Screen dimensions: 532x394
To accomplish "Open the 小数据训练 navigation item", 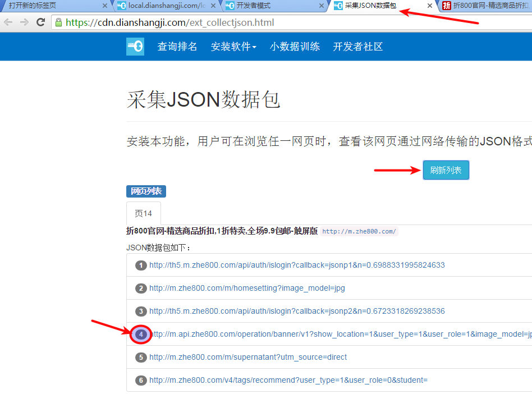I will 295,47.
